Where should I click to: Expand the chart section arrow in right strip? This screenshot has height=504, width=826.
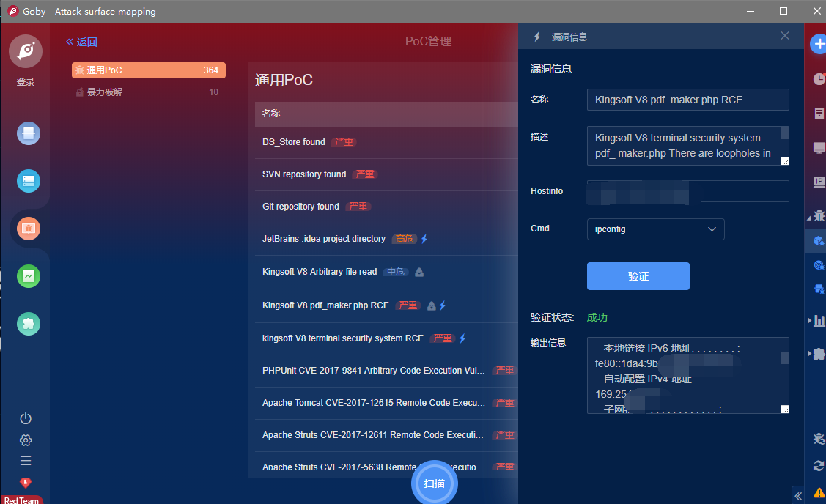808,320
